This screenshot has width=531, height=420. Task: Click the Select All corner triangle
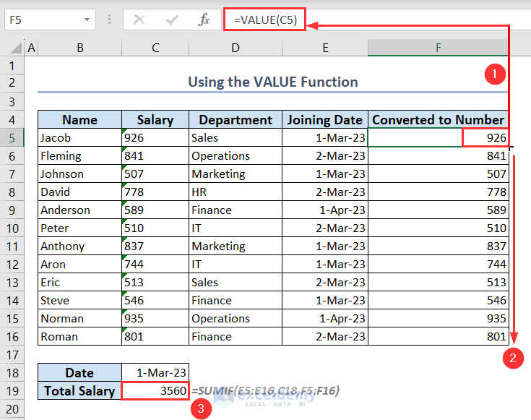tap(16, 48)
